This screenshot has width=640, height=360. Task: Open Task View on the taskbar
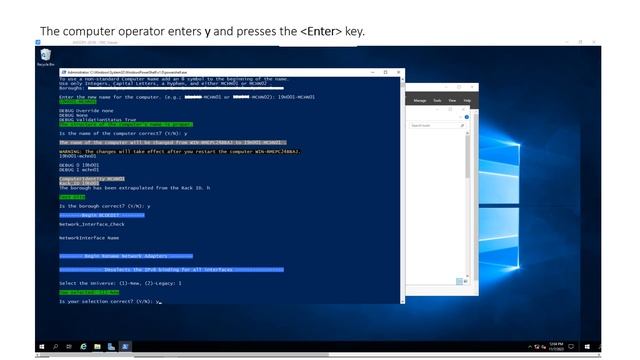tap(69, 347)
